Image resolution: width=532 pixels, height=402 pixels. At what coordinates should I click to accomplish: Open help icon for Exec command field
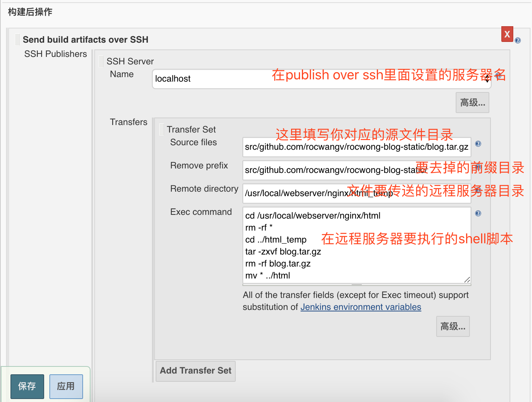click(x=478, y=213)
